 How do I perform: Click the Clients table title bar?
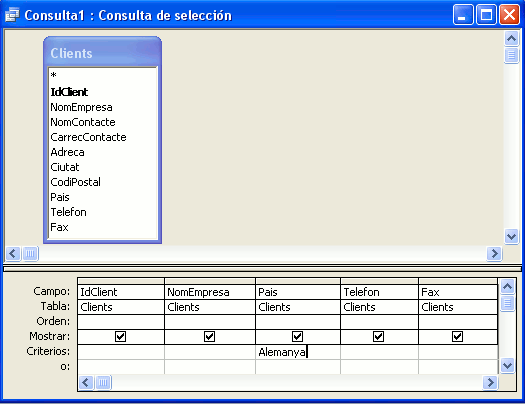tap(102, 53)
